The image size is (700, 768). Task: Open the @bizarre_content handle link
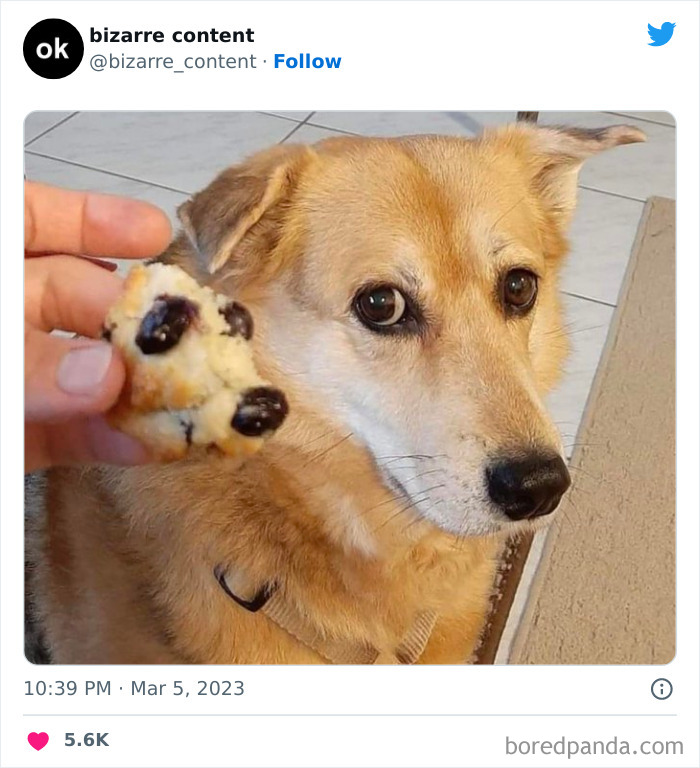[x=173, y=61]
